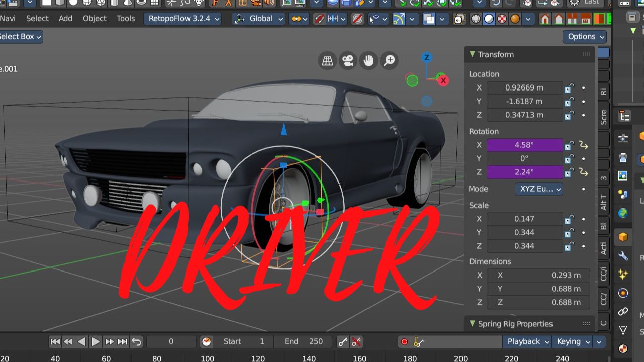
Task: Click the play animation button
Action: 96,342
